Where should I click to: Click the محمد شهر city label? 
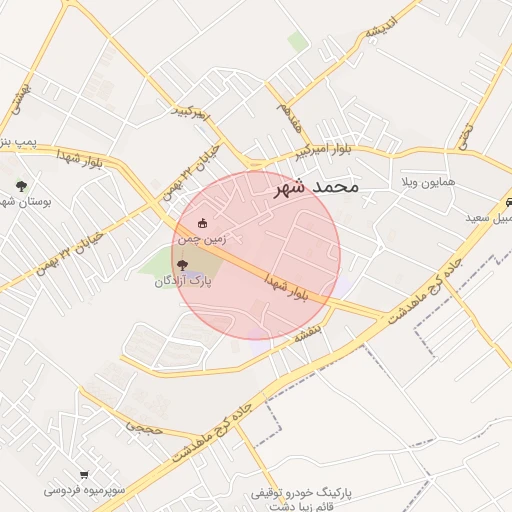click(316, 188)
